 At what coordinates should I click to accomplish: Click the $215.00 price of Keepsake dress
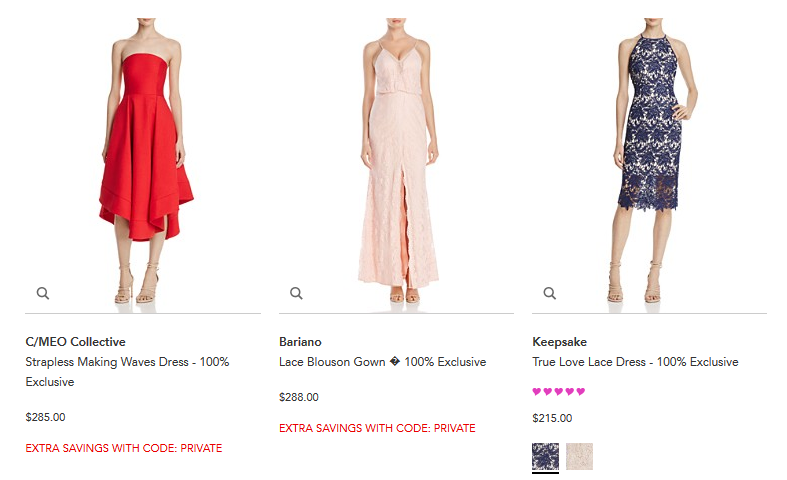[x=552, y=418]
